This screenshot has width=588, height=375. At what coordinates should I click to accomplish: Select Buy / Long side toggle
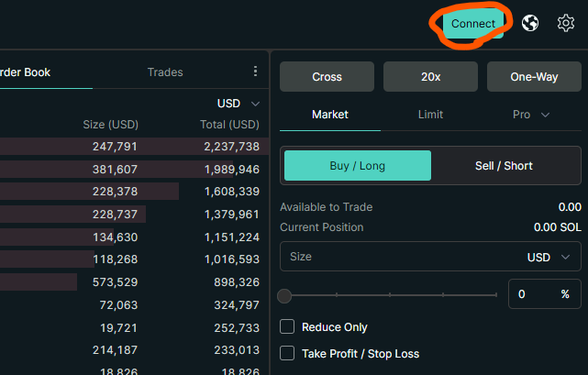coord(357,166)
